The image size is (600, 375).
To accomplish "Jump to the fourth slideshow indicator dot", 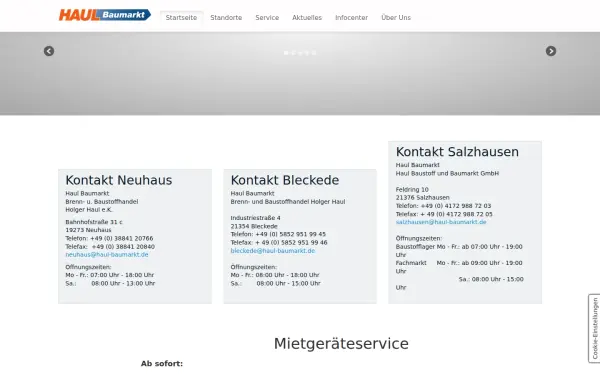I will 307,53.
